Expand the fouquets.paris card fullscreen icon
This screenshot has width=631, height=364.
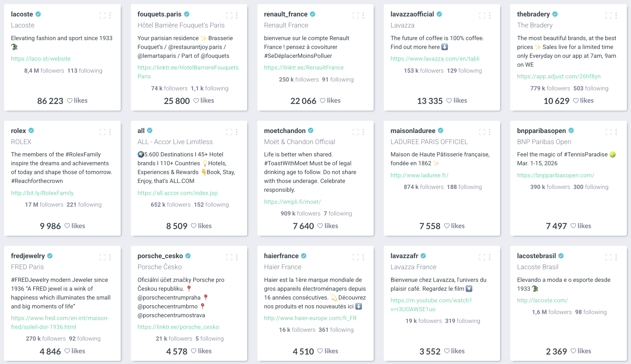(229, 15)
